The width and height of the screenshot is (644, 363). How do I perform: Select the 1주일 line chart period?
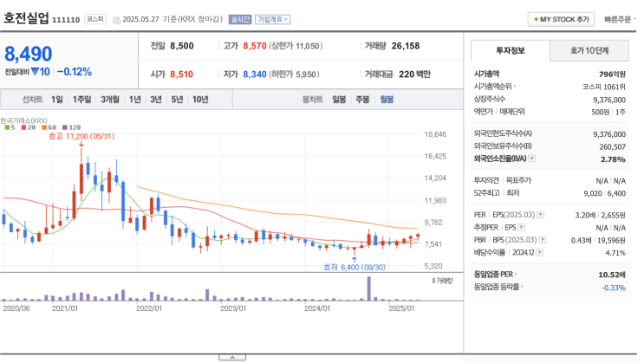[x=81, y=100]
